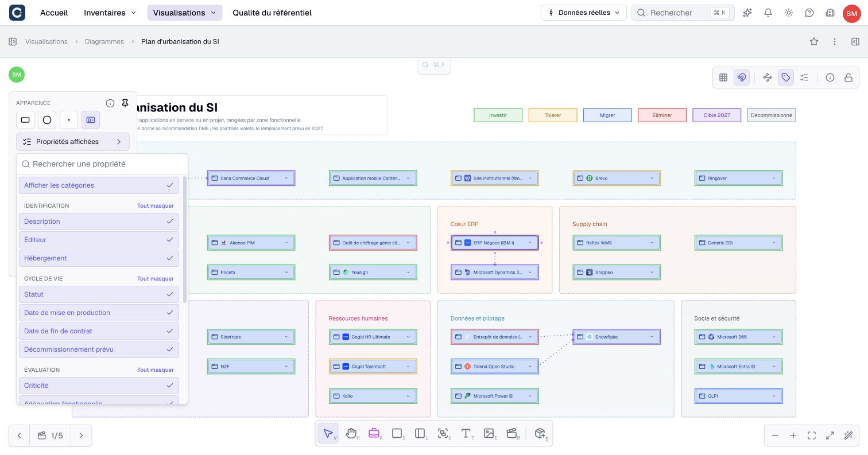Image resolution: width=868 pixels, height=455 pixels.
Task: Navigate to Accueil
Action: [54, 13]
